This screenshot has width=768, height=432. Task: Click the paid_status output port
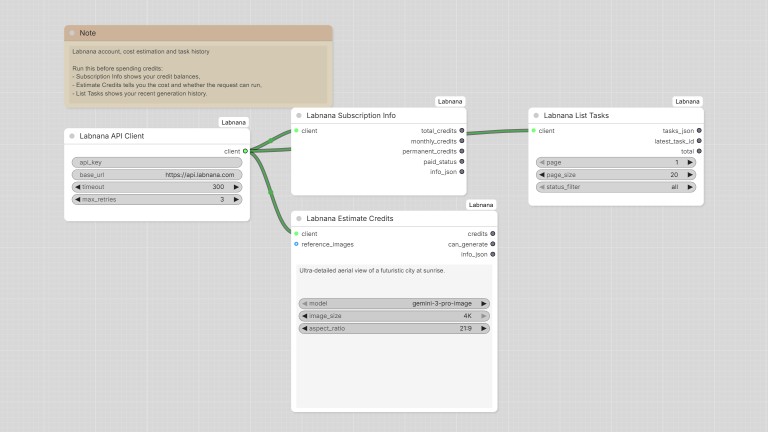[x=462, y=162]
